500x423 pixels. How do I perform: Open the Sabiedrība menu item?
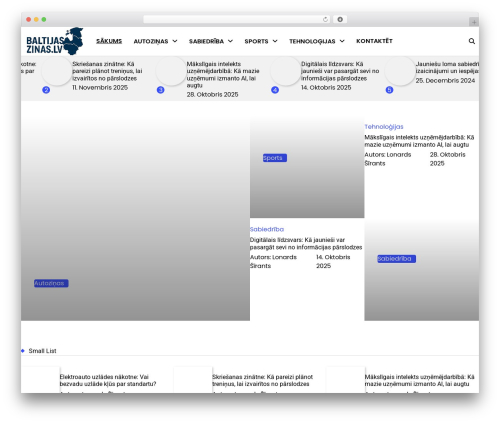click(x=206, y=41)
